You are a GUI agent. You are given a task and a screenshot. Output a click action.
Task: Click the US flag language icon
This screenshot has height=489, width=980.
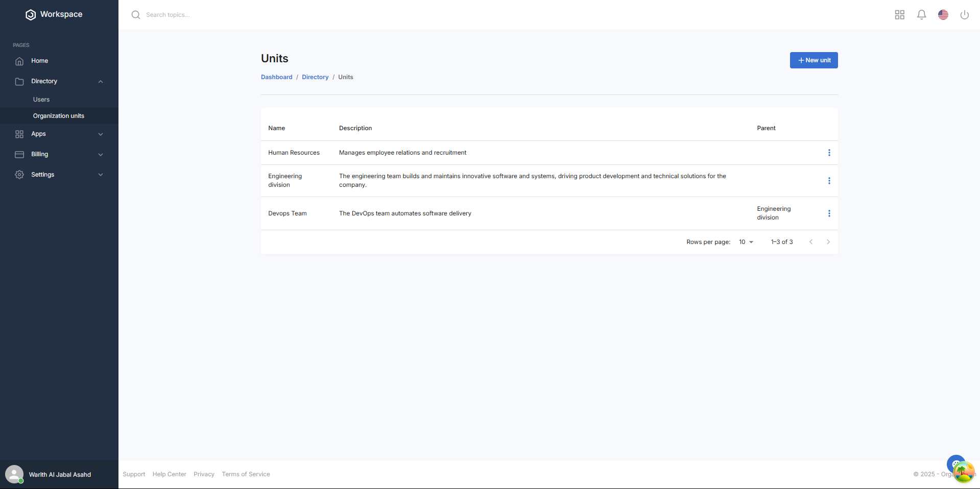point(943,15)
